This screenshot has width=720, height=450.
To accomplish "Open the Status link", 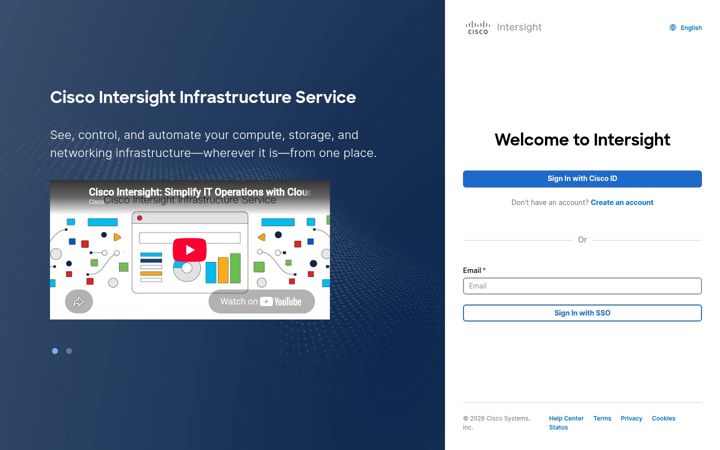I will click(x=558, y=427).
